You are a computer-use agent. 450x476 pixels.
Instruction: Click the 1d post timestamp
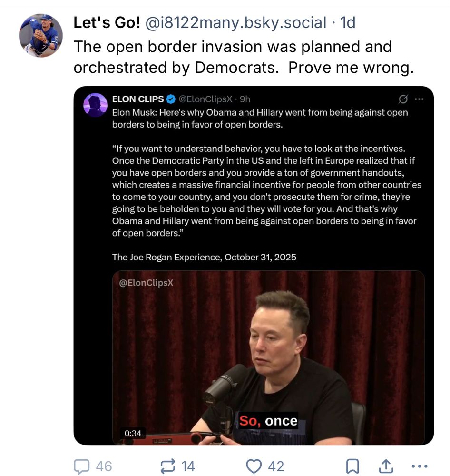[347, 22]
